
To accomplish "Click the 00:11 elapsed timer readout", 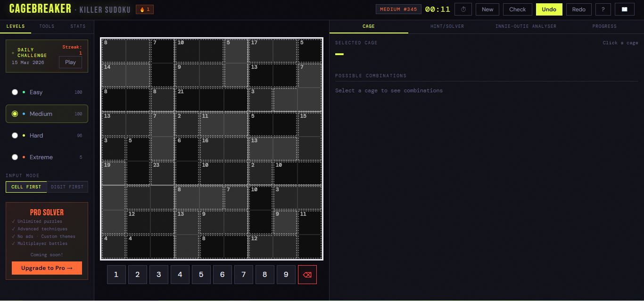I will coord(438,9).
